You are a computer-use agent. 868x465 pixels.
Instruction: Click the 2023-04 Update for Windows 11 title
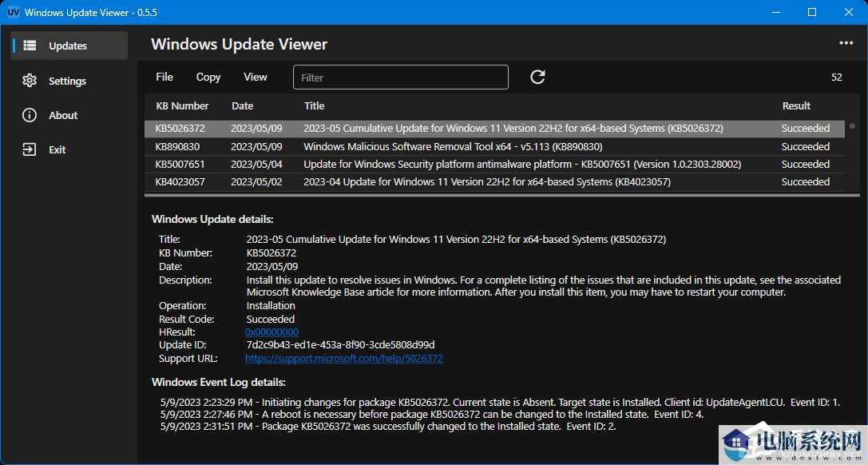pyautogui.click(x=487, y=182)
